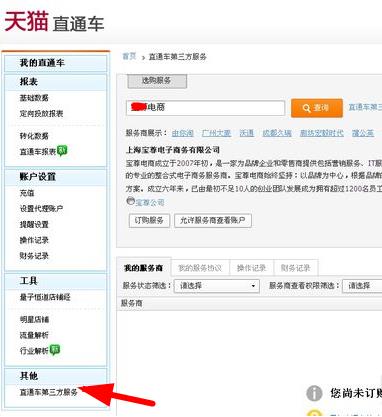
Task: Open 明星店铺 tool
Action: 34,320
